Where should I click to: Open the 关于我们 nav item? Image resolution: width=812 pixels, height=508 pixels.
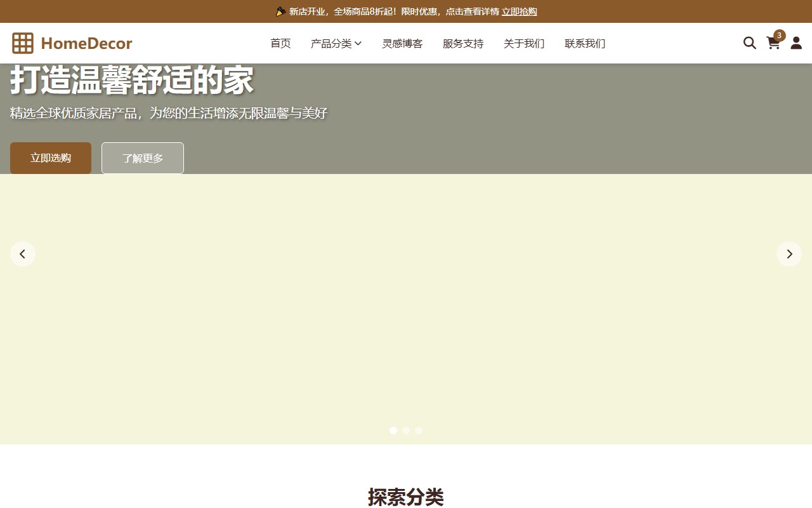tap(524, 43)
